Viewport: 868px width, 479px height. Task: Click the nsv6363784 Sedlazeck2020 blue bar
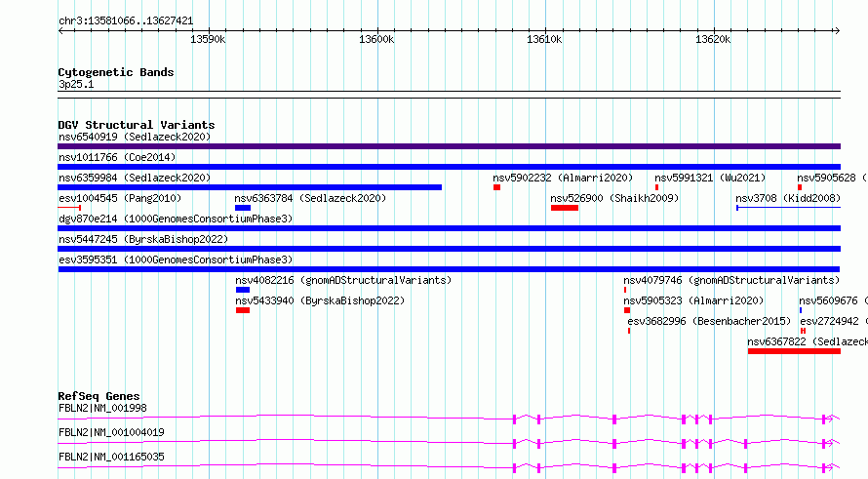point(243,208)
